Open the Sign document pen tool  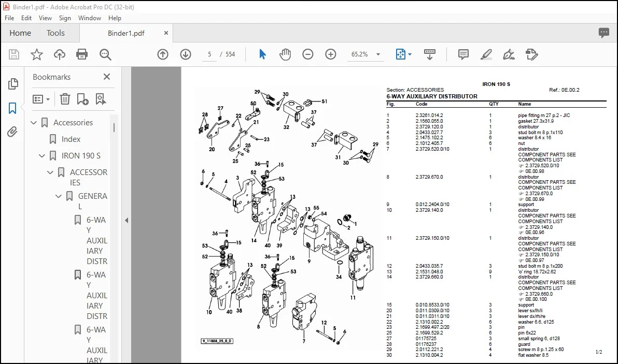(509, 54)
